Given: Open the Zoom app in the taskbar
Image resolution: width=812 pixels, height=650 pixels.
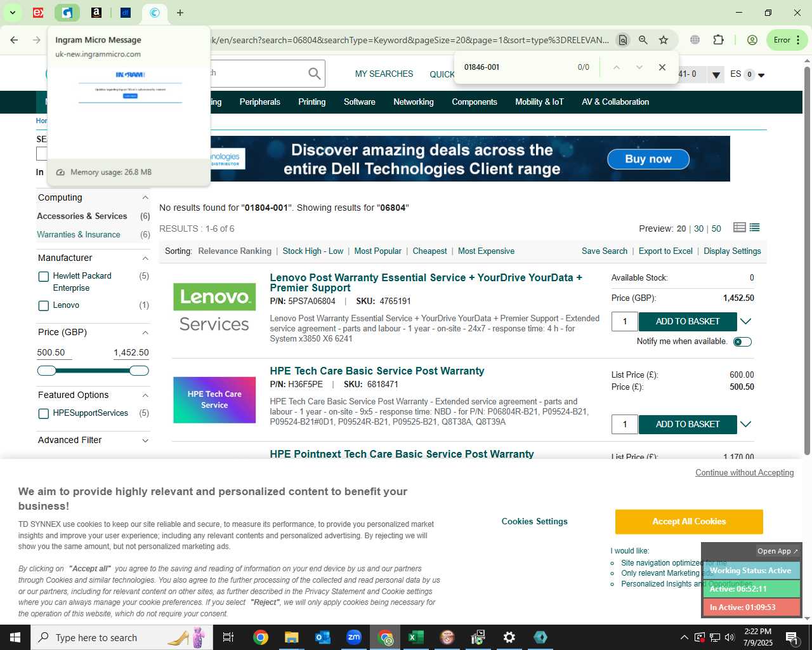Looking at the screenshot, I should pyautogui.click(x=354, y=637).
